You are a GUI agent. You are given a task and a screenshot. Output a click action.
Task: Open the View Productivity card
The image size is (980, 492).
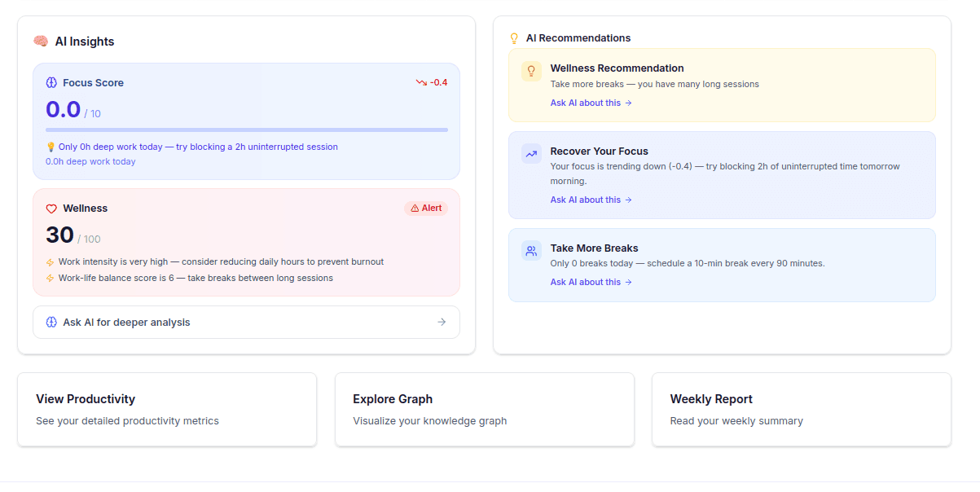[x=167, y=409]
